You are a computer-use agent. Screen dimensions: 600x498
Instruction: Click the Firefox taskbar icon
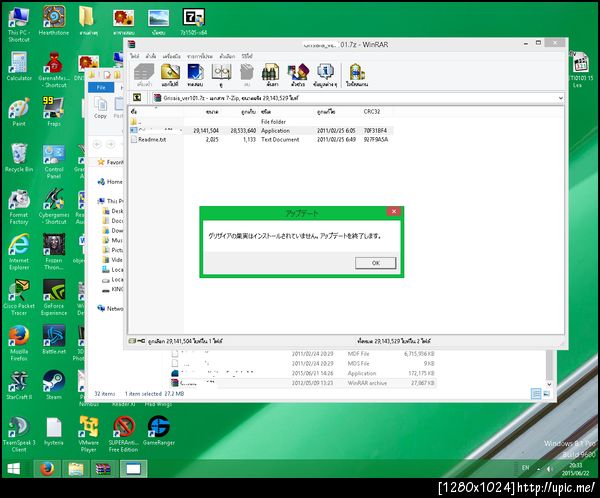[x=47, y=469]
